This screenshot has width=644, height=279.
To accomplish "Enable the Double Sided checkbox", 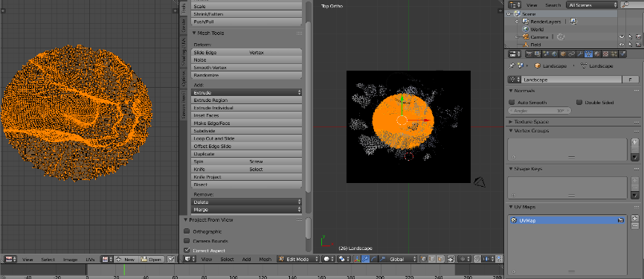I will tap(579, 103).
